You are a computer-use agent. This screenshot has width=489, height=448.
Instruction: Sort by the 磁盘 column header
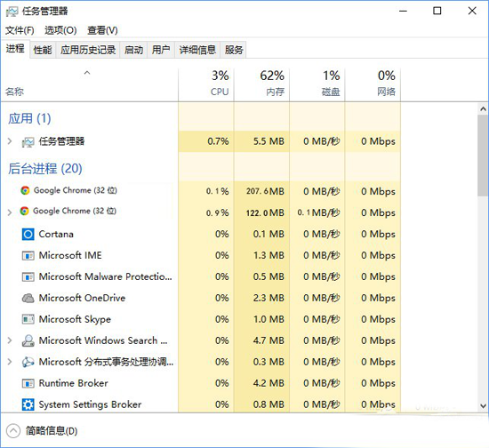pyautogui.click(x=317, y=84)
